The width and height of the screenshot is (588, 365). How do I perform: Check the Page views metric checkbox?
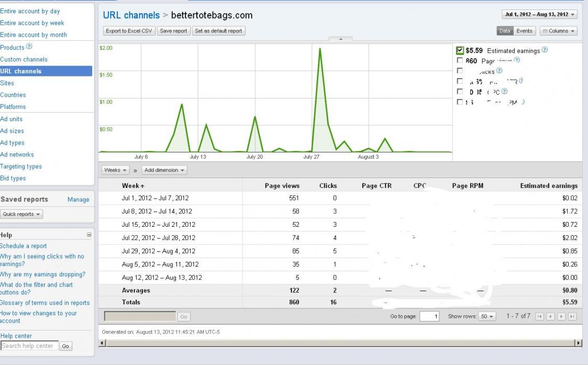click(x=460, y=60)
